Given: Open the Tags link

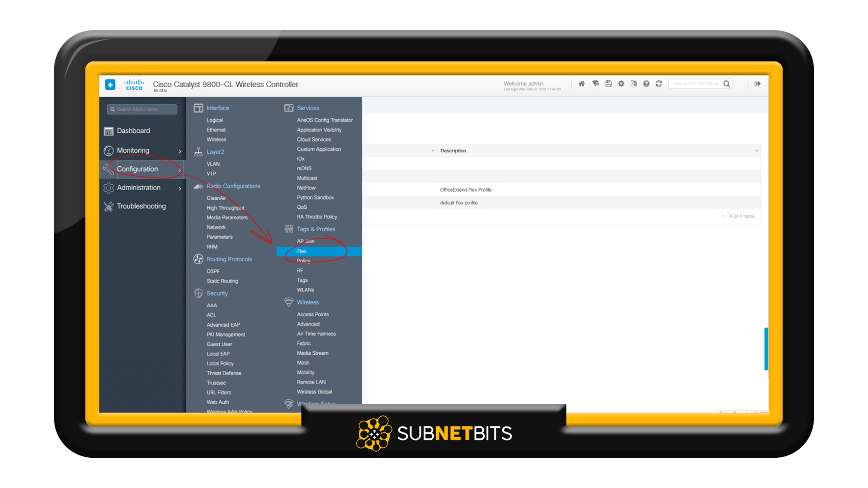Looking at the screenshot, I should coord(302,280).
